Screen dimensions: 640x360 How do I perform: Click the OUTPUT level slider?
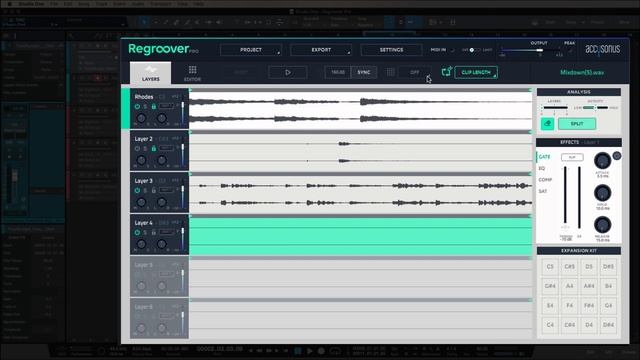[x=531, y=50]
